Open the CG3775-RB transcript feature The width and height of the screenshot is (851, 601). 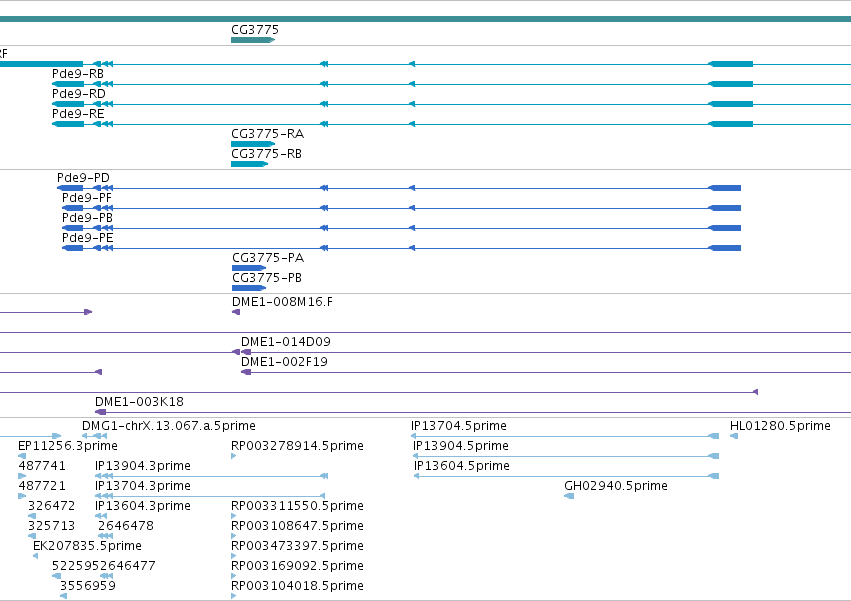(250, 164)
